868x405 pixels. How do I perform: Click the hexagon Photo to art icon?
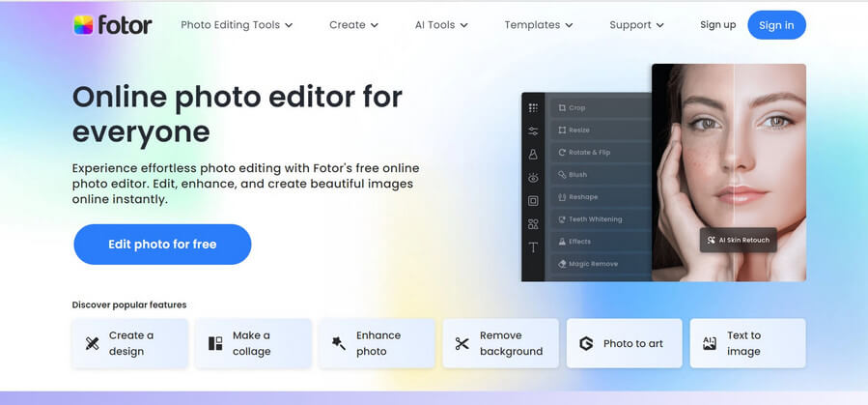(x=586, y=343)
